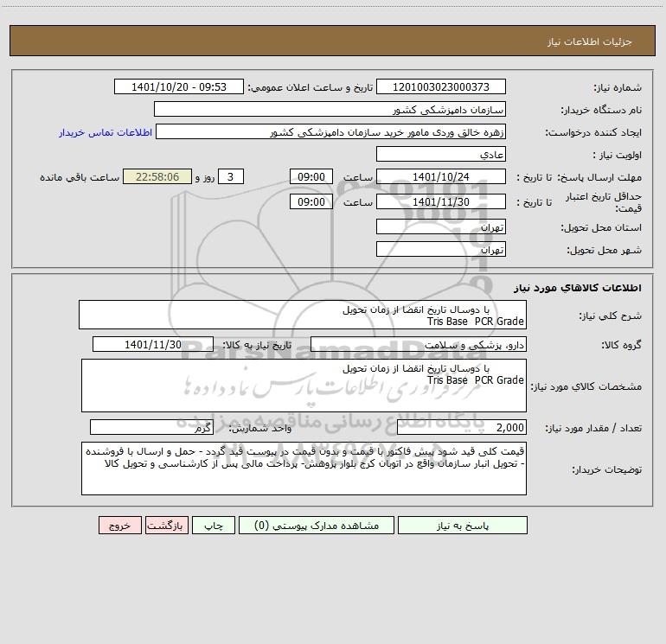
Task: Click the خروج exit button
Action: pyautogui.click(x=119, y=526)
